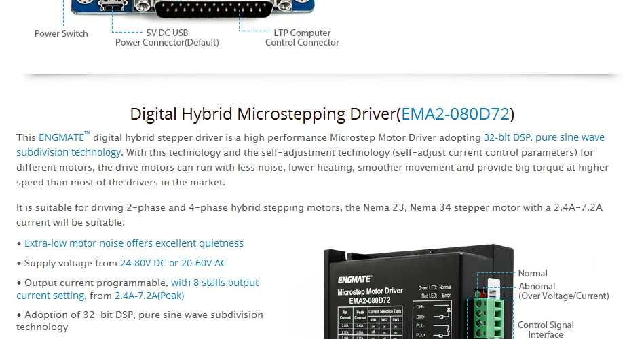Image resolution: width=644 pixels, height=339 pixels.
Task: Click the '2.4A-7.2A(Peak)' blue text
Action: [x=149, y=296]
